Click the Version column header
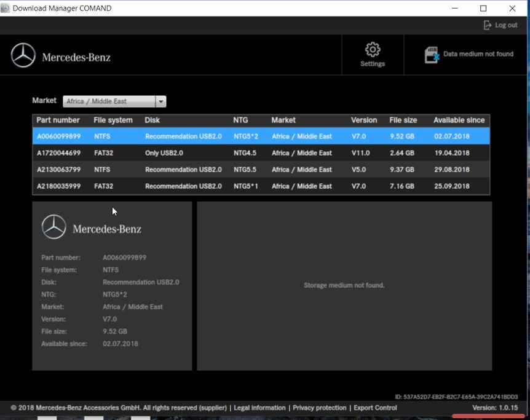This screenshot has width=530, height=420. [364, 120]
